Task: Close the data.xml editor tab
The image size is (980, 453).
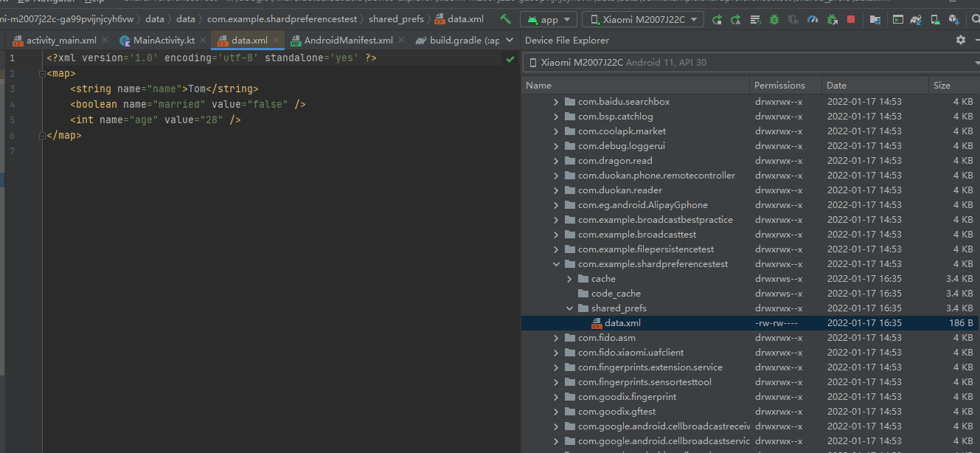Action: (x=276, y=41)
